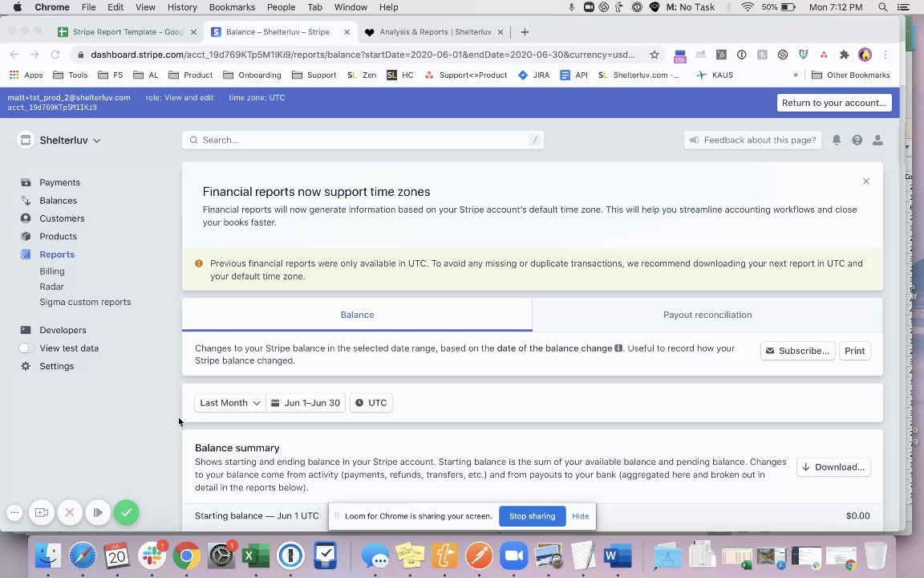Dismiss the time zones announcement banner
The height and width of the screenshot is (578, 924).
coord(865,181)
